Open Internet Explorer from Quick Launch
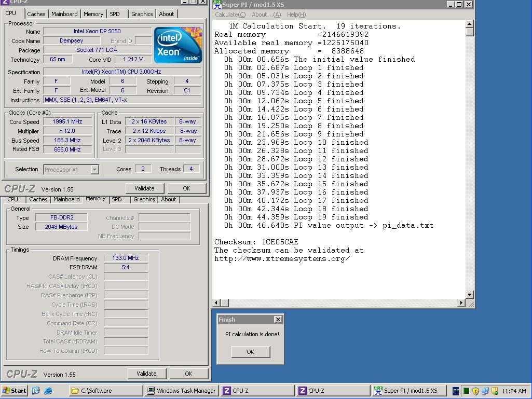532x399 pixels. coord(48,391)
